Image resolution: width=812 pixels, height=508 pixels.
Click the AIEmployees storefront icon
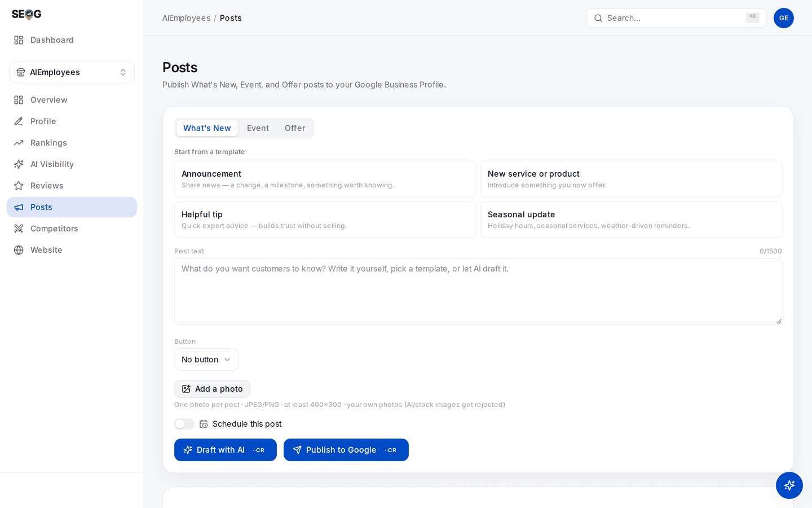point(21,72)
